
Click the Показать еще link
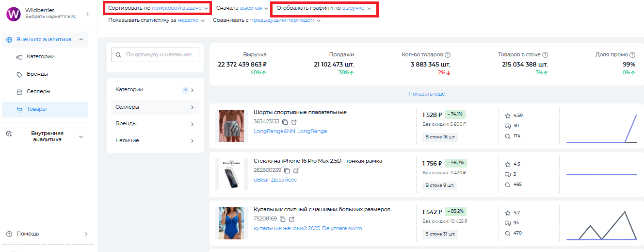[426, 94]
